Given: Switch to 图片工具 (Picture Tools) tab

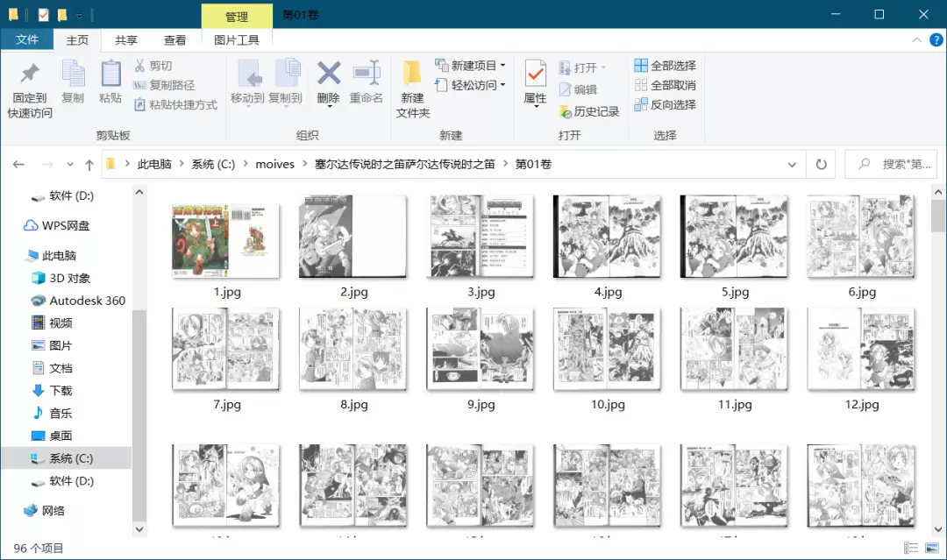Looking at the screenshot, I should click(x=237, y=39).
